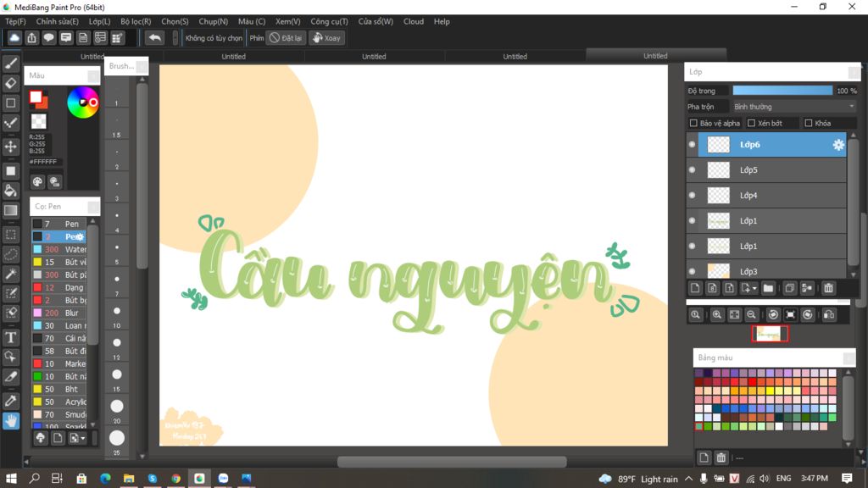The width and height of the screenshot is (868, 488).
Task: Select layer Lớp4 in the layers list
Action: point(771,196)
